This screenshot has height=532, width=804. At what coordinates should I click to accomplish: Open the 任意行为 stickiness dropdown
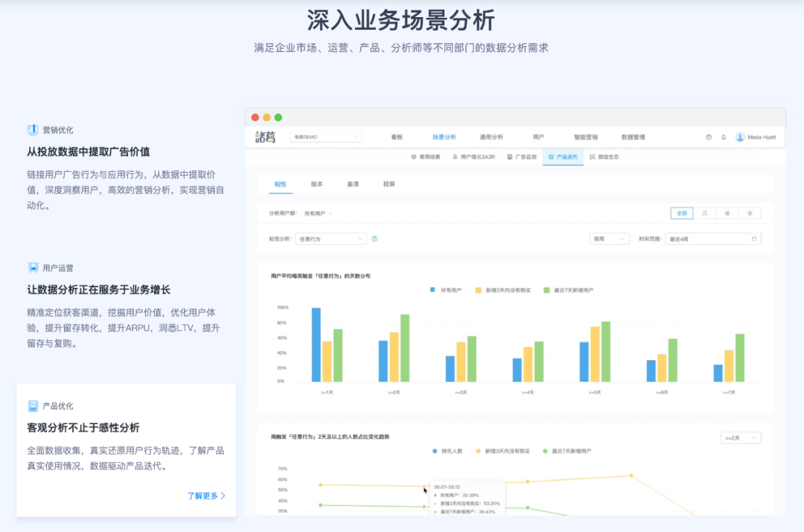click(331, 239)
